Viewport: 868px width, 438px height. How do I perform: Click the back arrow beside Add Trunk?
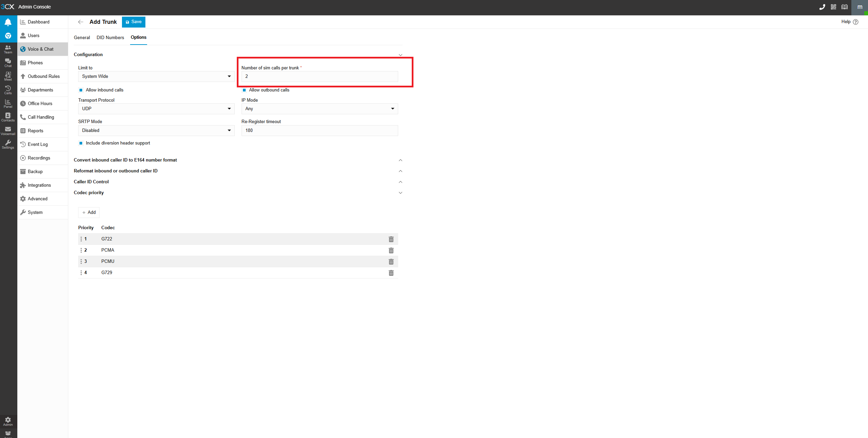pyautogui.click(x=81, y=22)
